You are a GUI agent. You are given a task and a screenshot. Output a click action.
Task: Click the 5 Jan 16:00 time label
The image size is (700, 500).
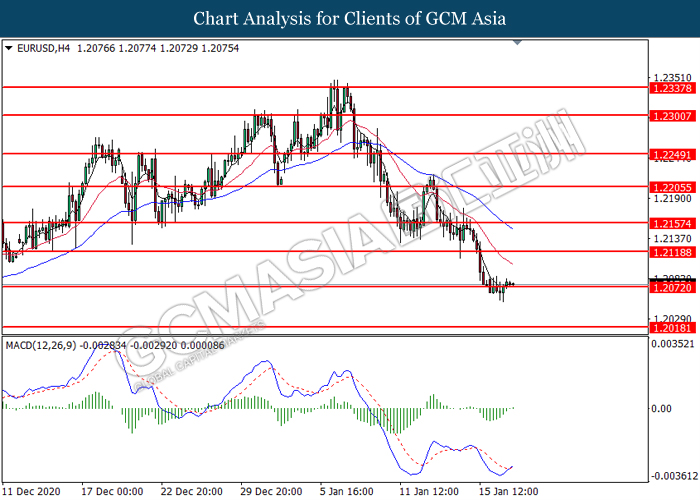click(x=346, y=492)
